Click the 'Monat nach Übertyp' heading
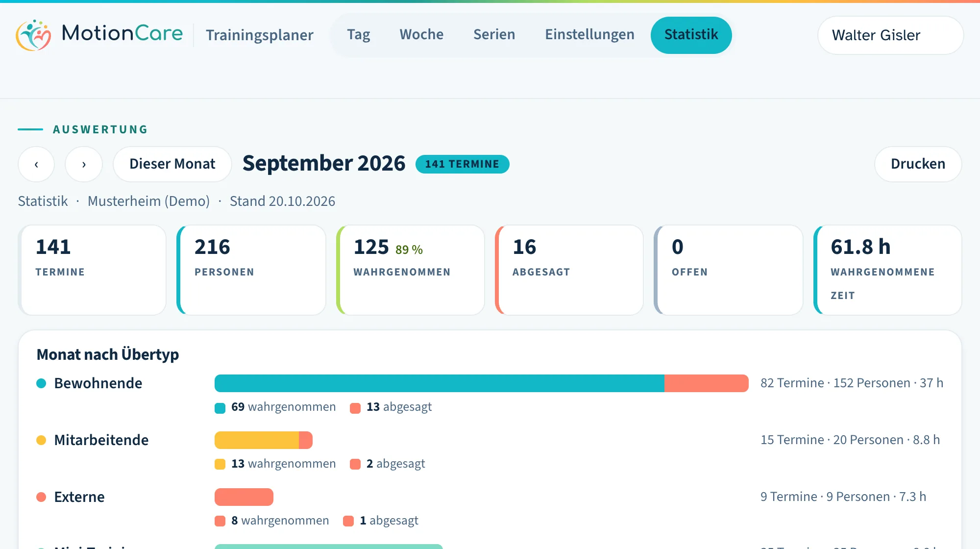The height and width of the screenshot is (549, 980). pos(107,354)
